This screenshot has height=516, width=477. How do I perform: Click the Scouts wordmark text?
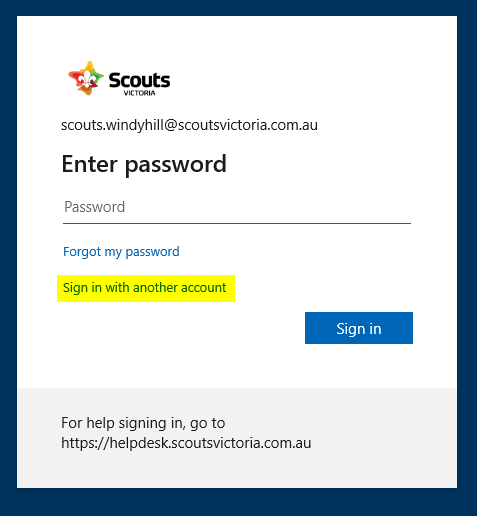coord(139,80)
